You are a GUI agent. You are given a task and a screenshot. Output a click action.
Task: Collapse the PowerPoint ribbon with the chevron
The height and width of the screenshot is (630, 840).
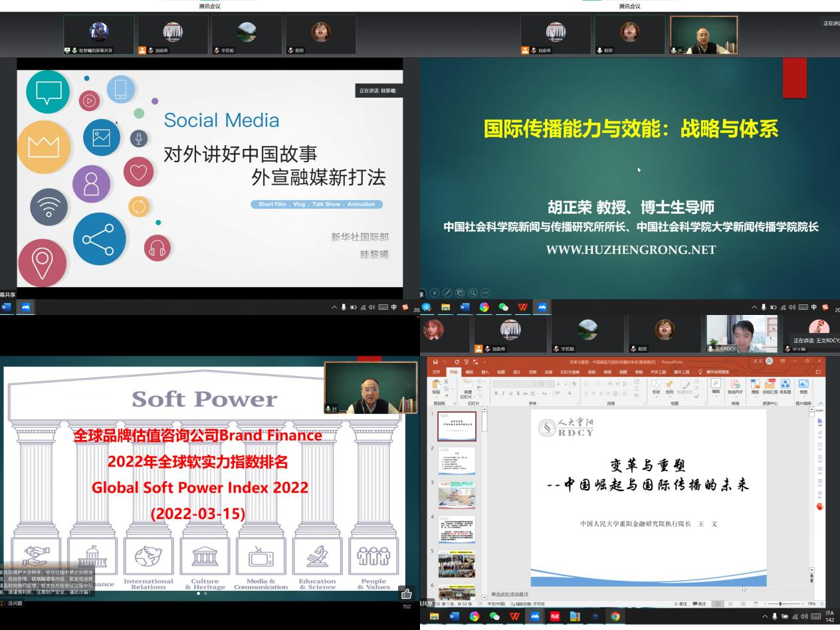click(820, 403)
